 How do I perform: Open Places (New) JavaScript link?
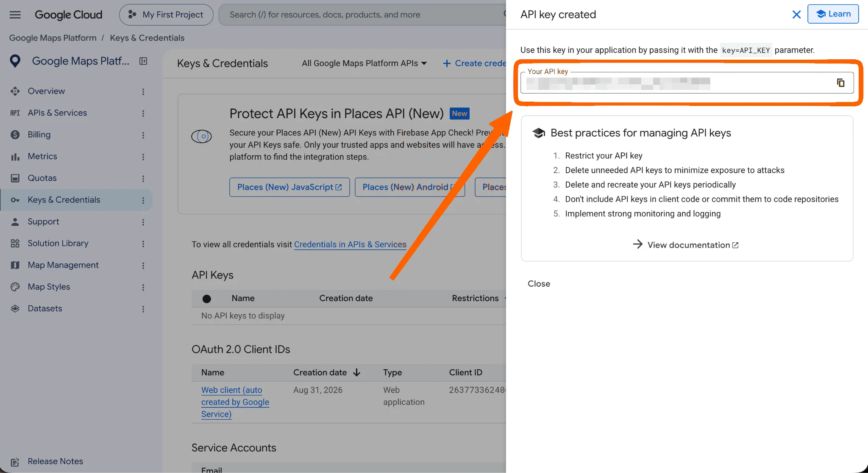pos(289,187)
